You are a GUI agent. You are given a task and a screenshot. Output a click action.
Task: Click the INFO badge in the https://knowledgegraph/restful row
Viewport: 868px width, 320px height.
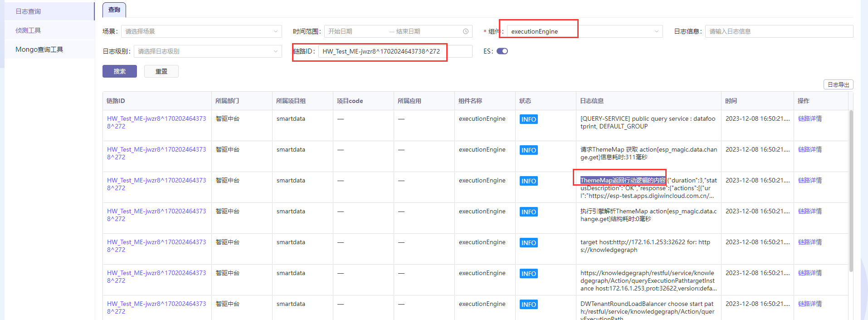coord(529,274)
